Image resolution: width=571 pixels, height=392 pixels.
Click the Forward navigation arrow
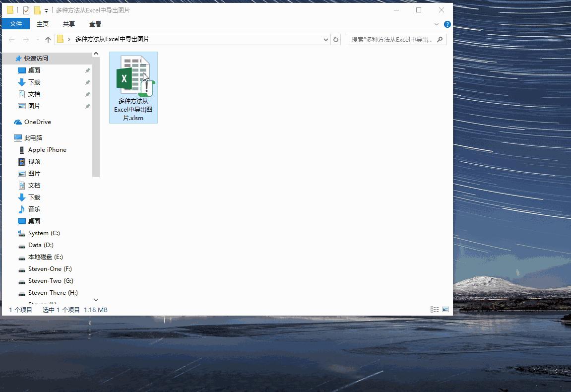click(x=26, y=39)
